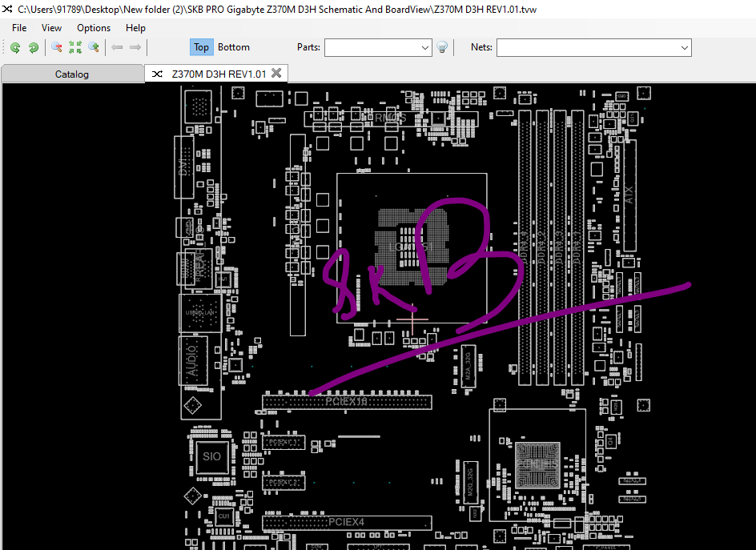
Task: Zoom out of the board view
Action: [57, 47]
